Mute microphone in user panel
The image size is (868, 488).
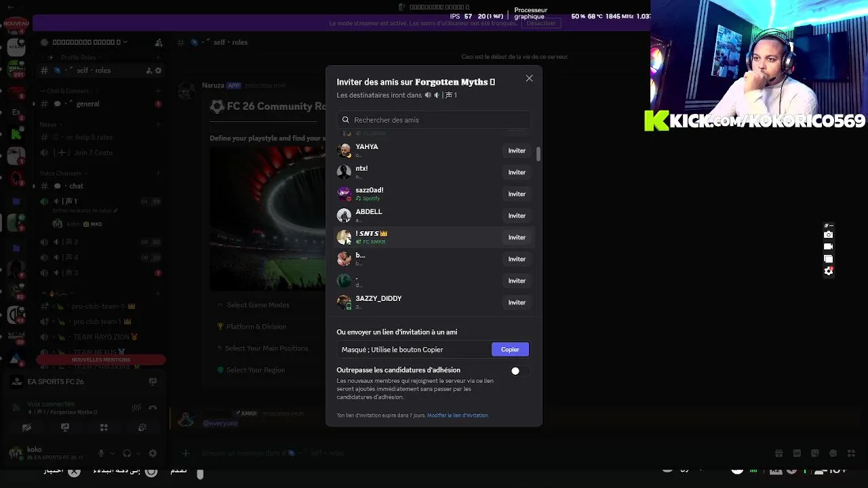[x=102, y=453]
